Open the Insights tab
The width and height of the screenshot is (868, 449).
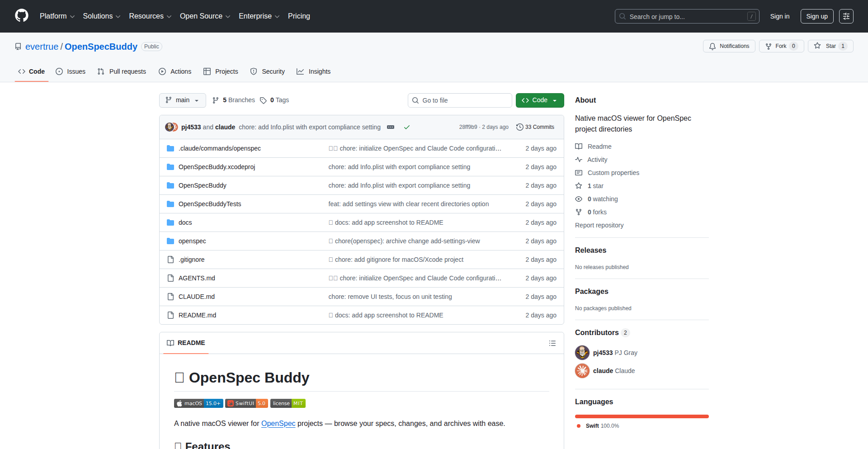coord(320,71)
